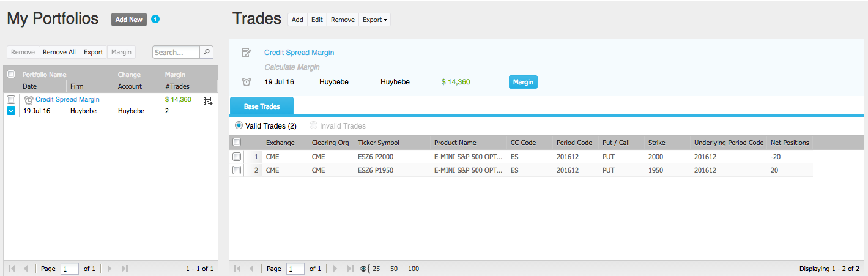
Task: Sort by the Period Code column header
Action: pos(576,143)
